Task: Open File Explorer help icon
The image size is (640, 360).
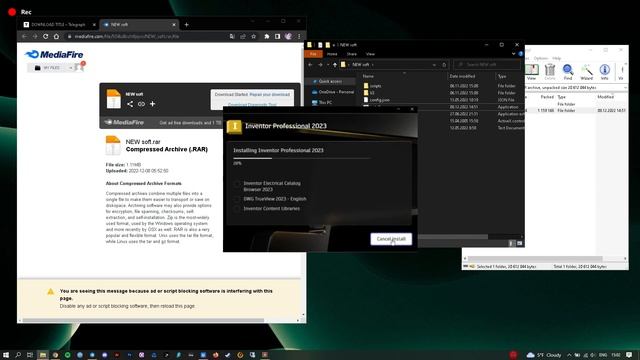Action: pyautogui.click(x=520, y=54)
